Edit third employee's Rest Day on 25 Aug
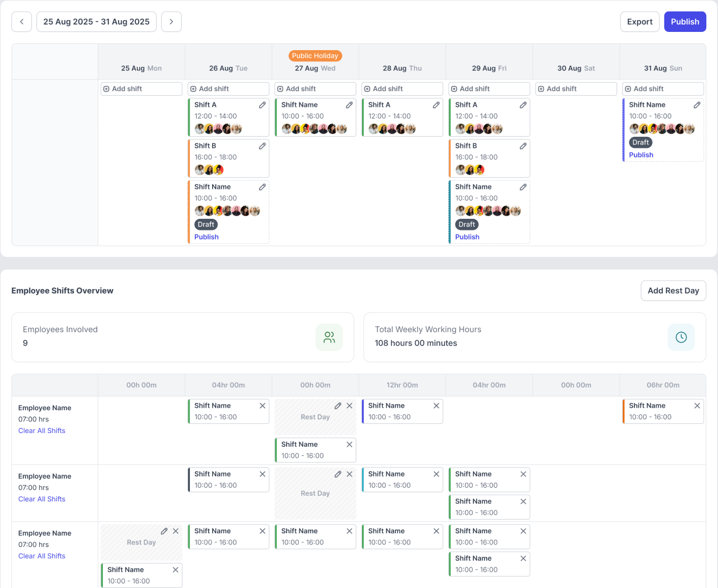The image size is (718, 588). point(164,531)
